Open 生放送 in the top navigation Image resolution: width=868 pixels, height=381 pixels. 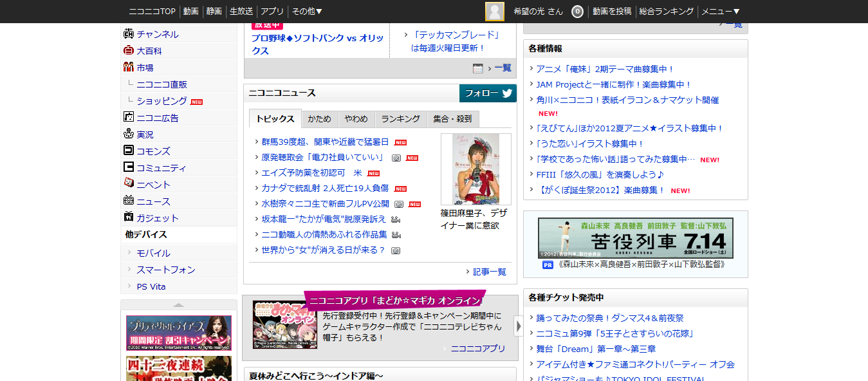tap(241, 12)
